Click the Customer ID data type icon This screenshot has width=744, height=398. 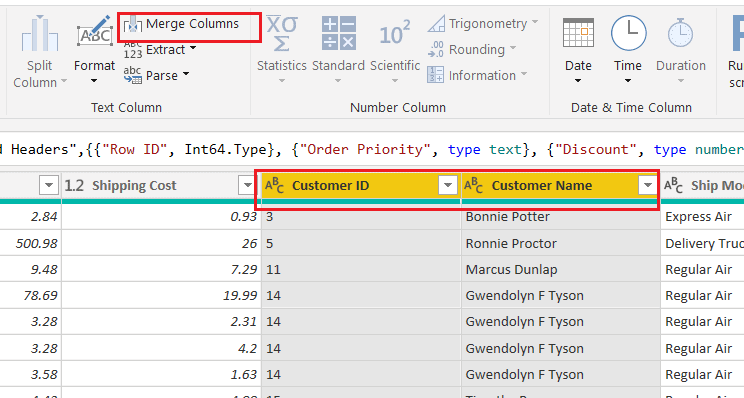click(x=274, y=185)
